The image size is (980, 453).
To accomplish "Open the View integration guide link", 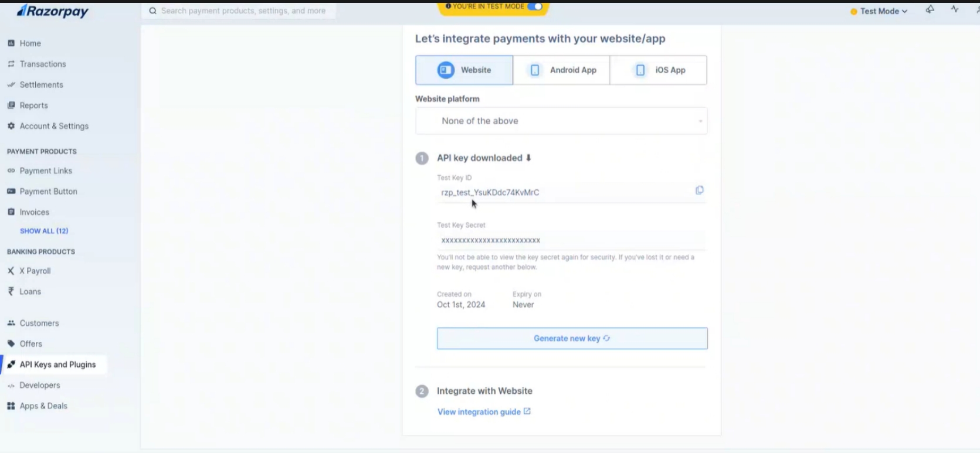I will (x=484, y=412).
